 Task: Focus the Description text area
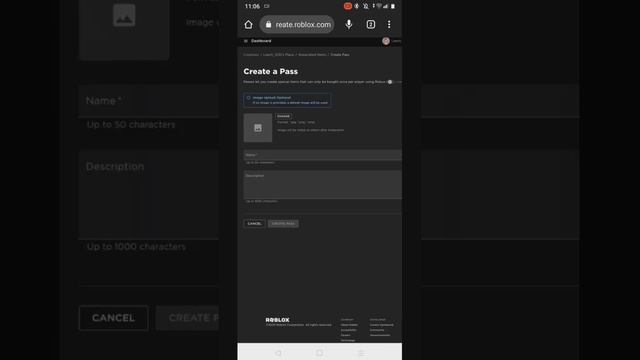tap(322, 184)
